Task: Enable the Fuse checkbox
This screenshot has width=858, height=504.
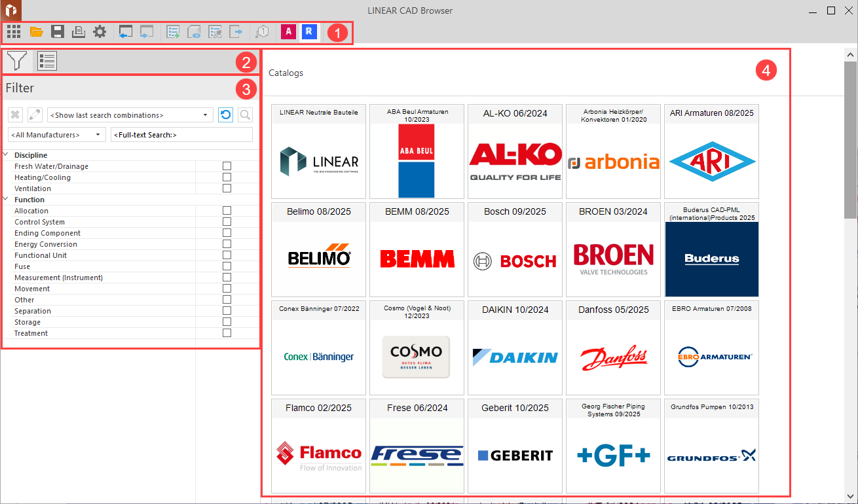Action: coord(227,266)
